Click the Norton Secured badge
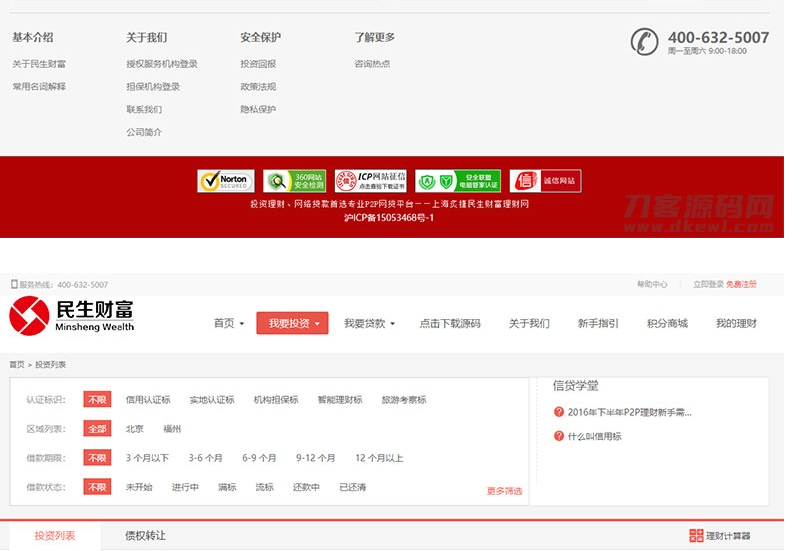This screenshot has height=551, width=806. (226, 181)
